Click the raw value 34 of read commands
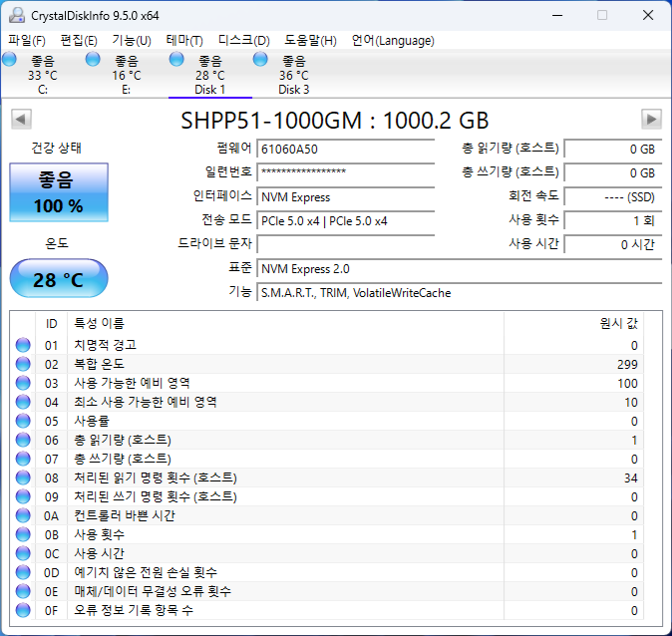The width and height of the screenshot is (672, 636). pos(631,477)
